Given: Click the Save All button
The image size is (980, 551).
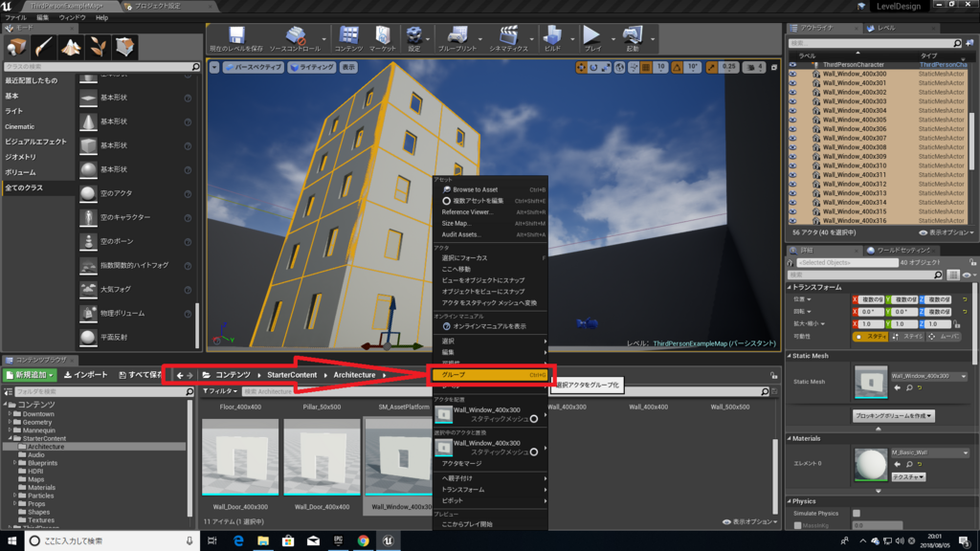Looking at the screenshot, I should [x=140, y=375].
